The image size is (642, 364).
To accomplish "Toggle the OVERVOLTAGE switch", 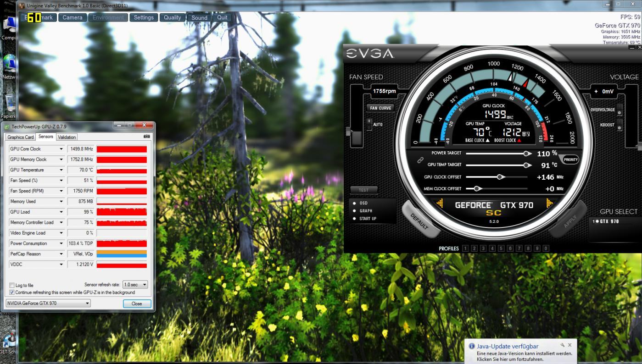I will point(620,110).
